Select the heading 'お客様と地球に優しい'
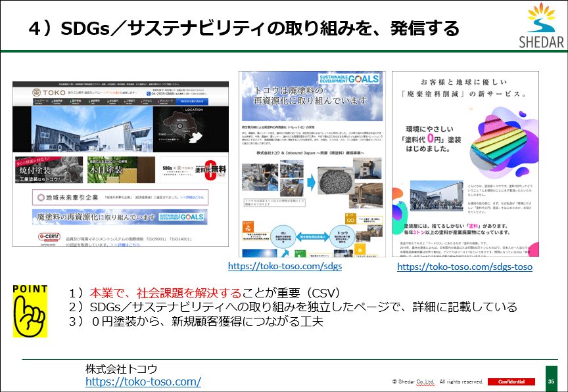568x392 pixels. 464,82
